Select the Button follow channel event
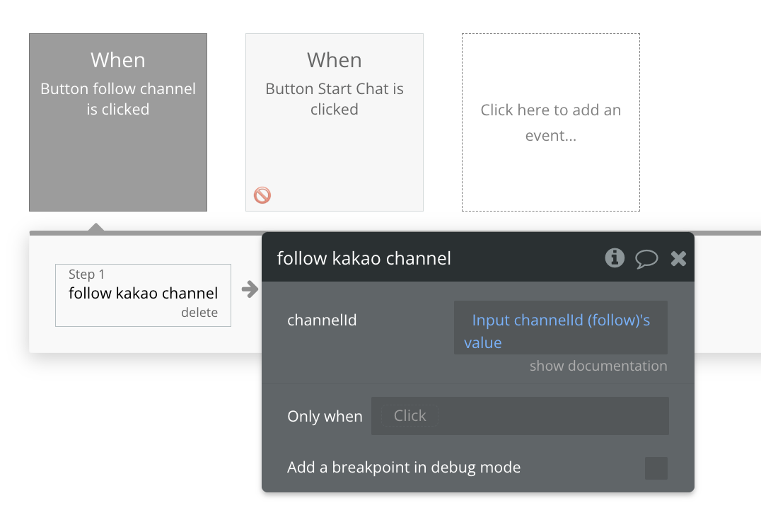Viewport: 761px width, 532px height. 118,122
